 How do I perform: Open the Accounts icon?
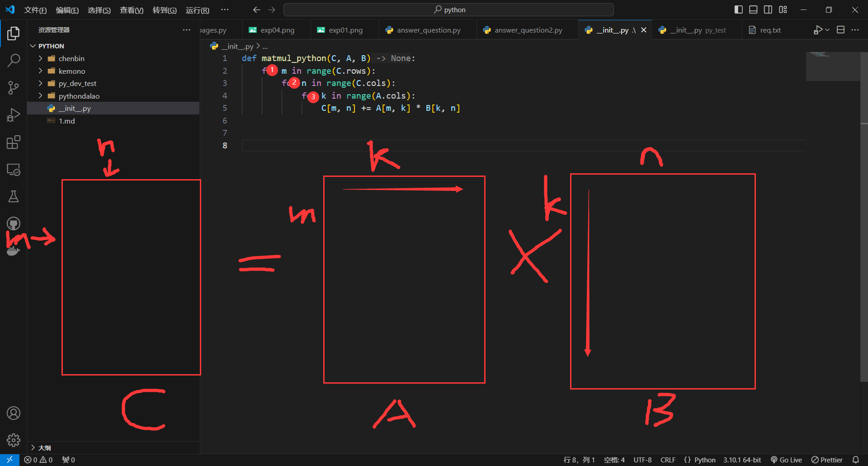(x=14, y=413)
